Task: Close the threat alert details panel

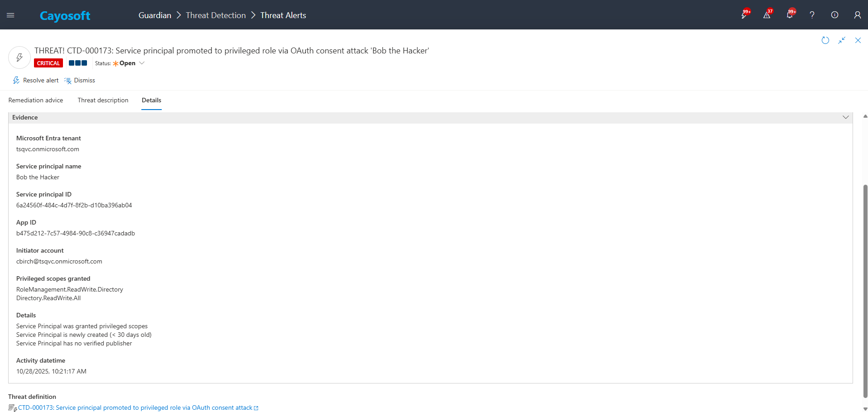Action: pos(858,40)
